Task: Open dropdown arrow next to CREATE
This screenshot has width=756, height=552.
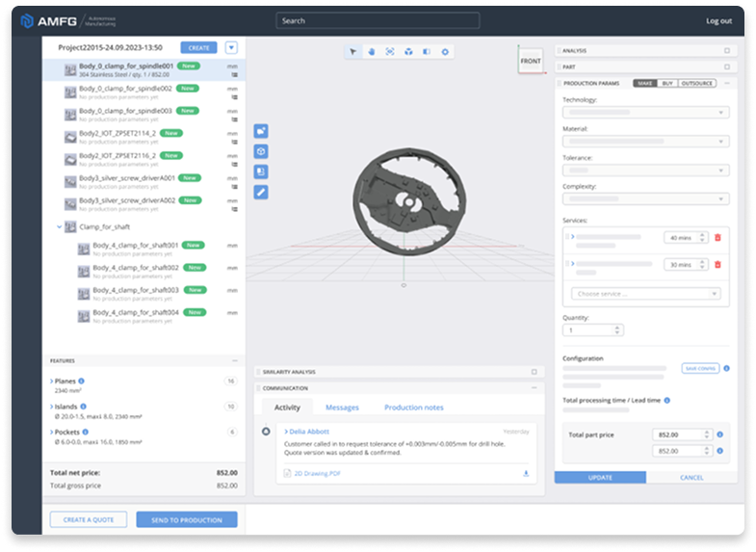Action: 231,48
